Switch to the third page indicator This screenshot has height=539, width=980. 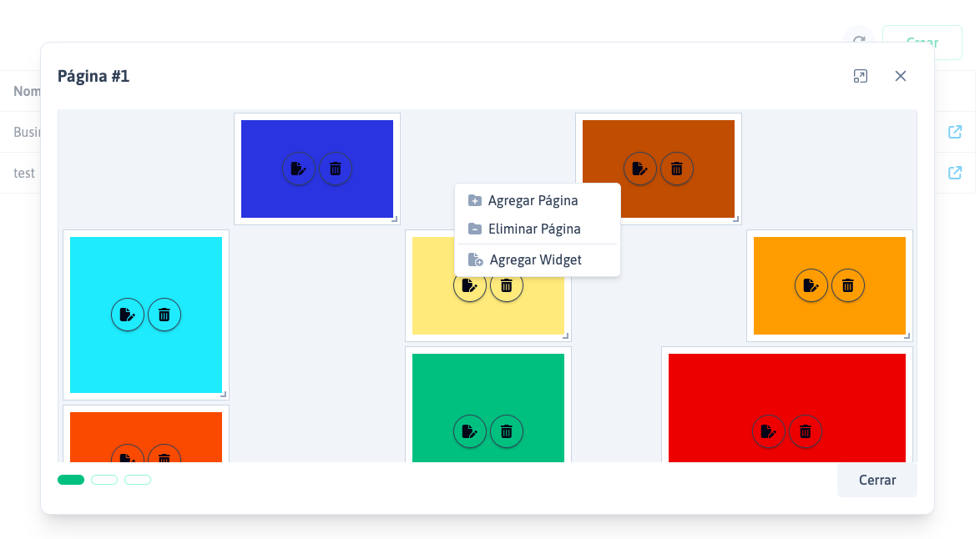[138, 480]
